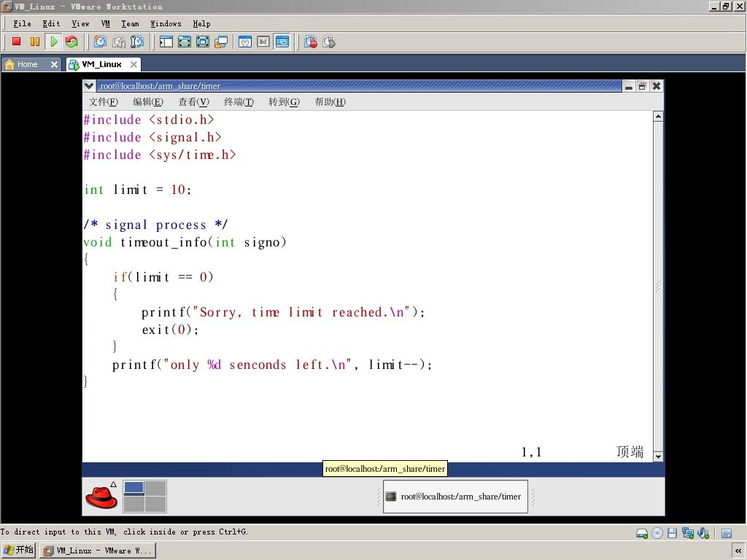Screen dimensions: 747x560
Task: Open the terminal 编辑(E) menu
Action: (x=148, y=101)
